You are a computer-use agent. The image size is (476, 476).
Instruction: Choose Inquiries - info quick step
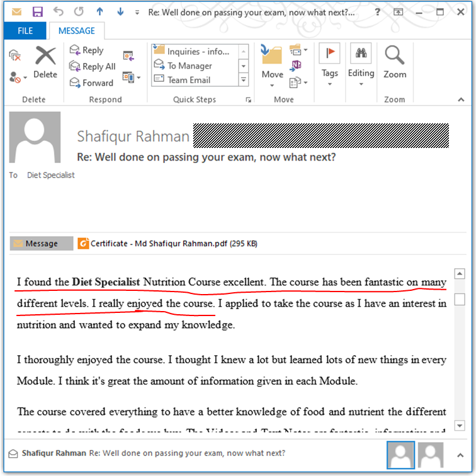click(195, 51)
